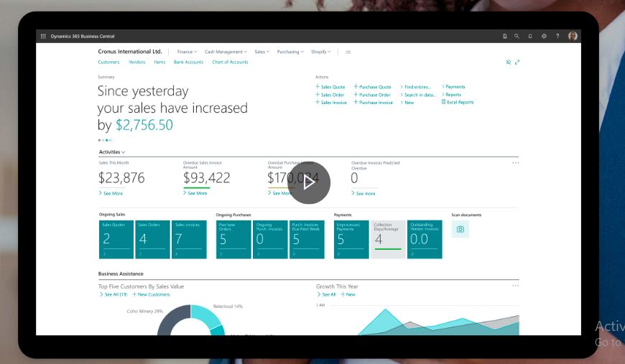Open the Shopify menu

tap(320, 52)
